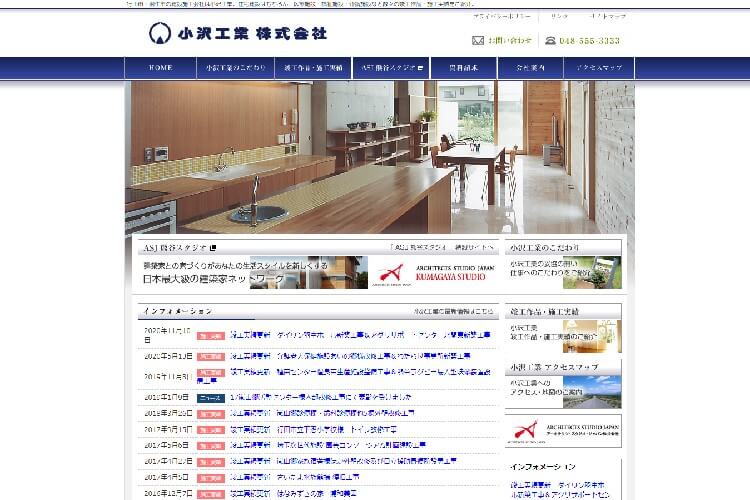Open sidebar インフォメーション 施工実績更新 link
Image resolution: width=750 pixels, height=500 pixels.
[558, 489]
